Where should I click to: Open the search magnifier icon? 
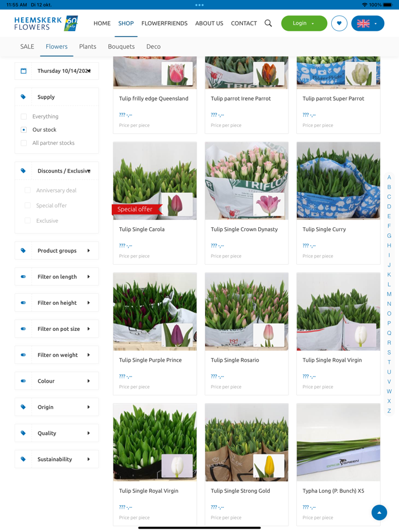click(x=268, y=23)
